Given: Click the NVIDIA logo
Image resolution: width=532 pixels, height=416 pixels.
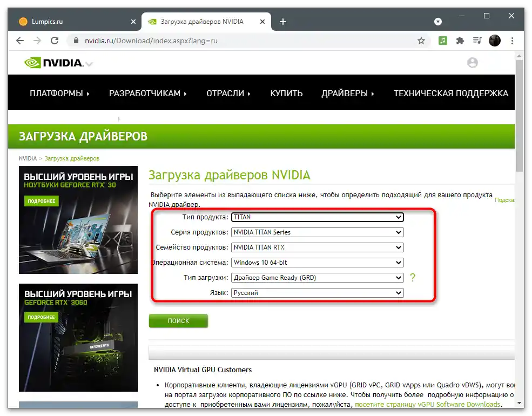Looking at the screenshot, I should click(53, 63).
